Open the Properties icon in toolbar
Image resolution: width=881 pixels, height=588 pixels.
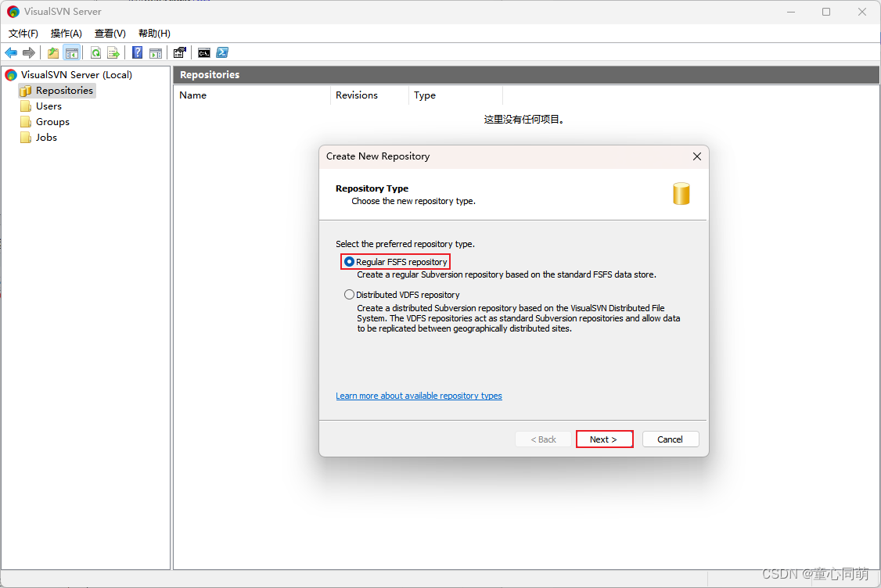coord(180,53)
